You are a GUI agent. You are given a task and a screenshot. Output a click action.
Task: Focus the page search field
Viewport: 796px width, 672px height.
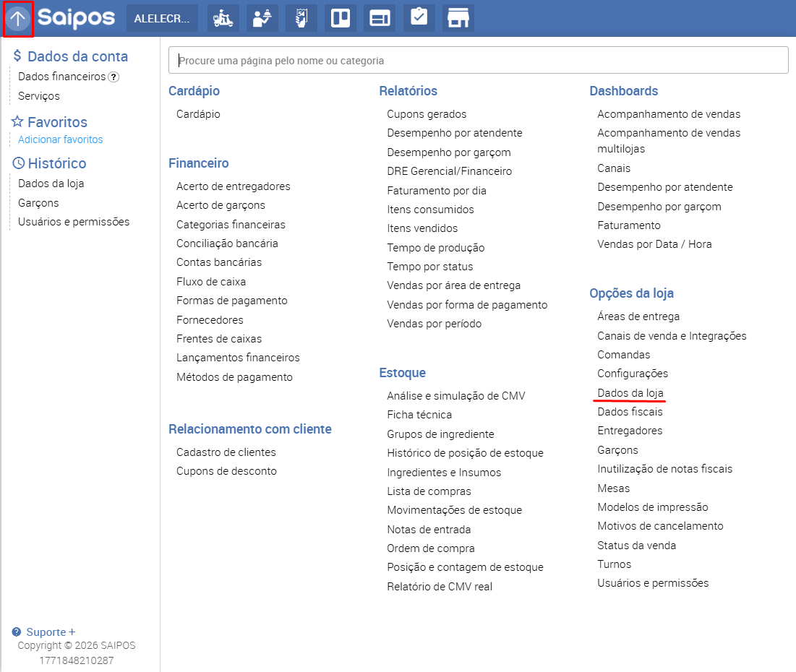[x=478, y=61]
